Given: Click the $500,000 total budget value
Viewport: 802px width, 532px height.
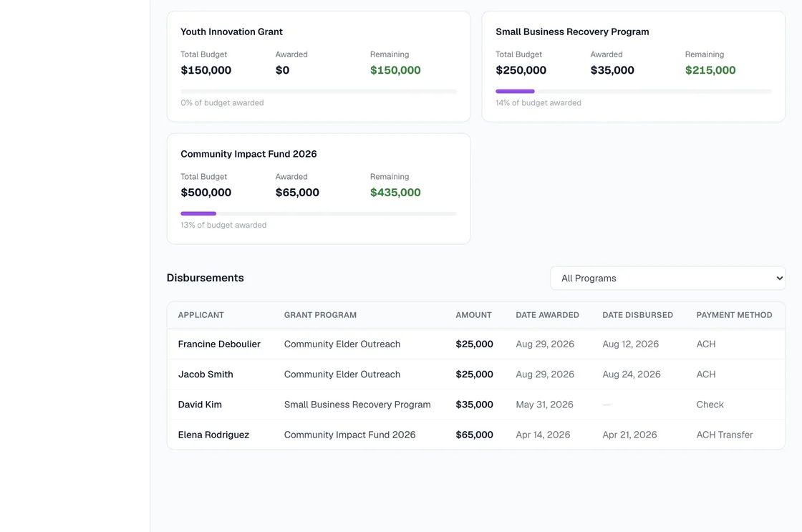Looking at the screenshot, I should click(206, 193).
